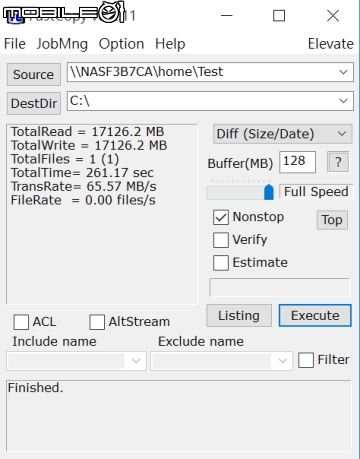This screenshot has height=459, width=360.
Task: Enable the Filter checkbox
Action: point(306,360)
